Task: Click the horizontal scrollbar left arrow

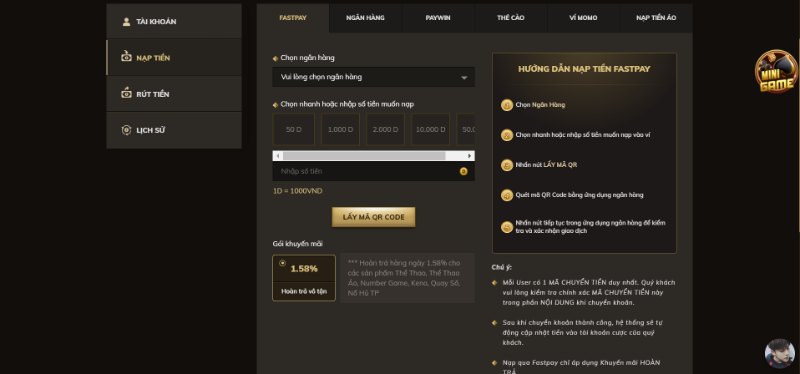Action: click(278, 156)
